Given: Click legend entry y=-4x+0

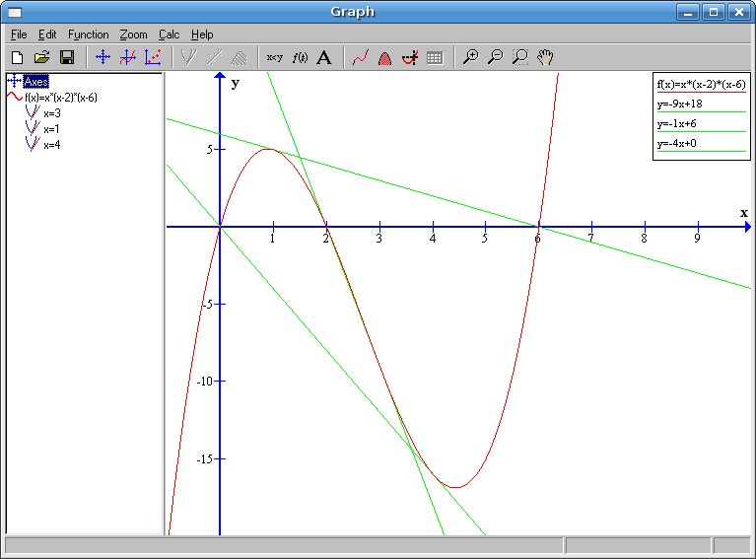Looking at the screenshot, I should tap(677, 143).
